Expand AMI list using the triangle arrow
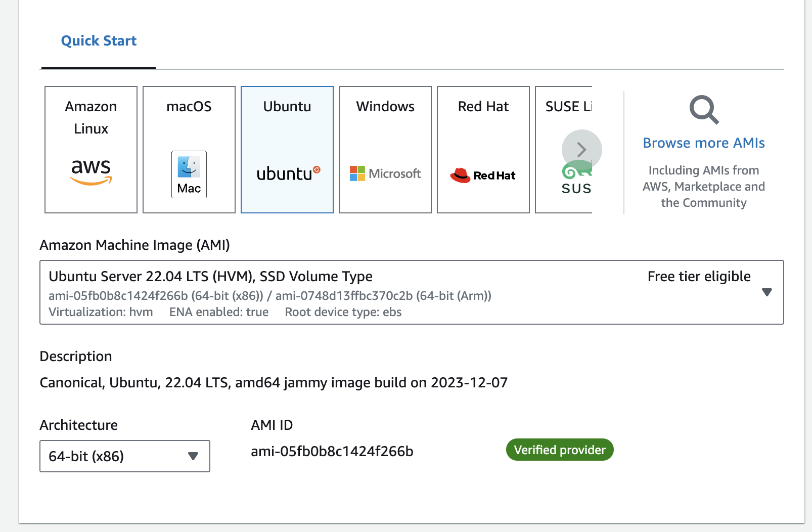Screen dimensions: 812x532 tap(767, 292)
